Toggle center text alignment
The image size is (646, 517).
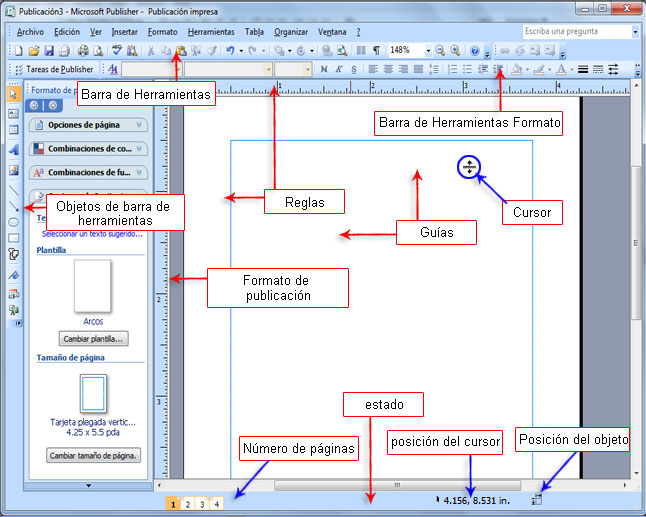(x=388, y=69)
